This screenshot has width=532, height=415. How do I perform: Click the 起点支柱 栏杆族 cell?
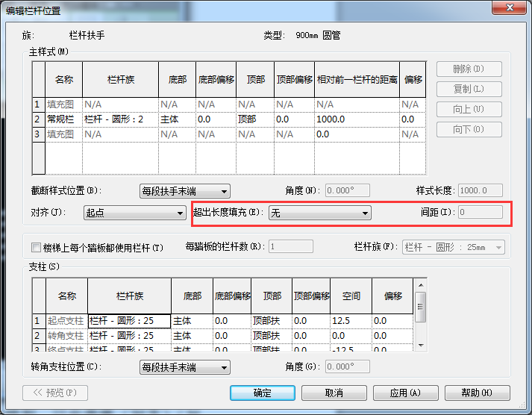tap(128, 321)
